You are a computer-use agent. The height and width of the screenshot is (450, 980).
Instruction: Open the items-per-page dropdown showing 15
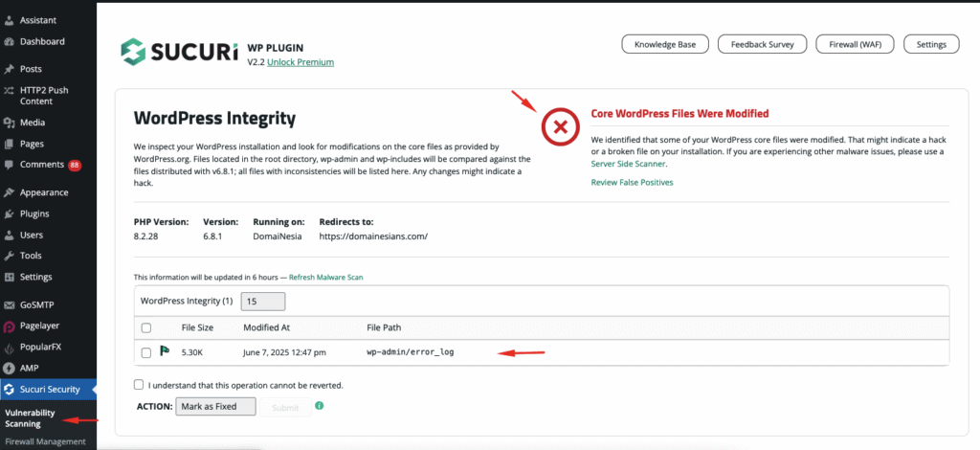(263, 302)
